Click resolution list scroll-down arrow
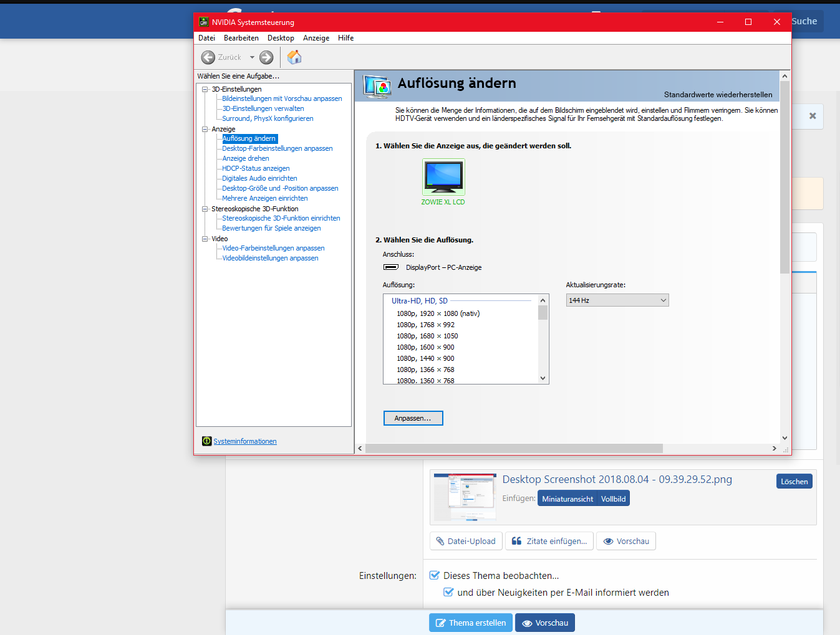 [543, 378]
